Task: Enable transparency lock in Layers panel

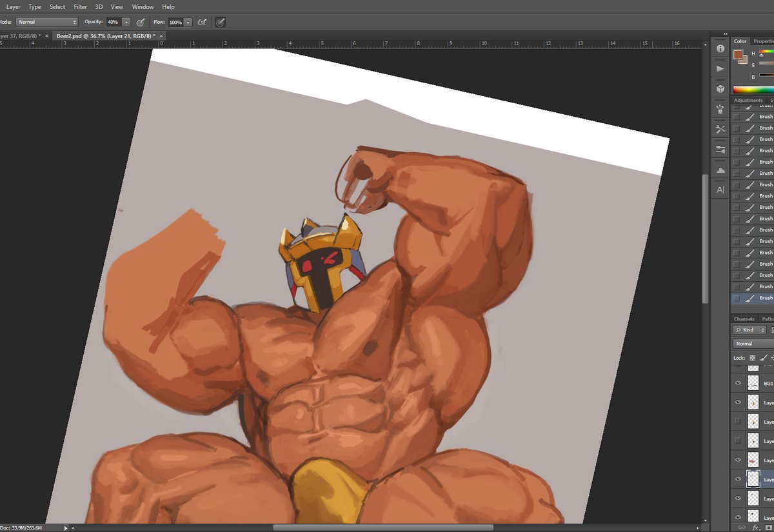Action: point(753,357)
